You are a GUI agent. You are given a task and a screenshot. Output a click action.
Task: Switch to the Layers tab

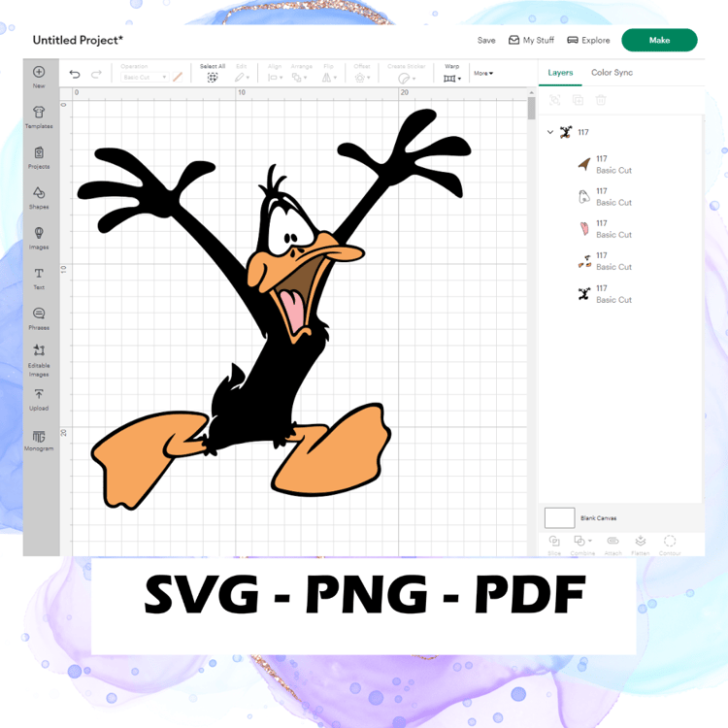(560, 73)
